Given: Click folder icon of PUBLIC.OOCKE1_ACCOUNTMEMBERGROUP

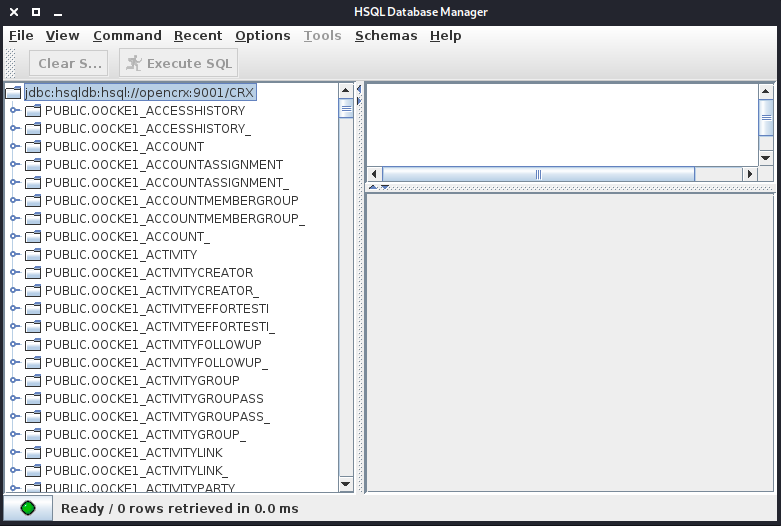Looking at the screenshot, I should click(x=33, y=200).
